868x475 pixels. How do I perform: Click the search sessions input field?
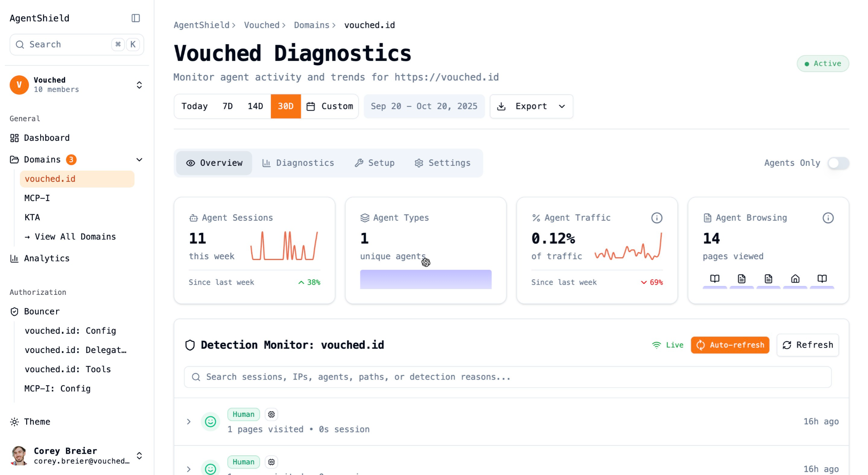coord(508,377)
